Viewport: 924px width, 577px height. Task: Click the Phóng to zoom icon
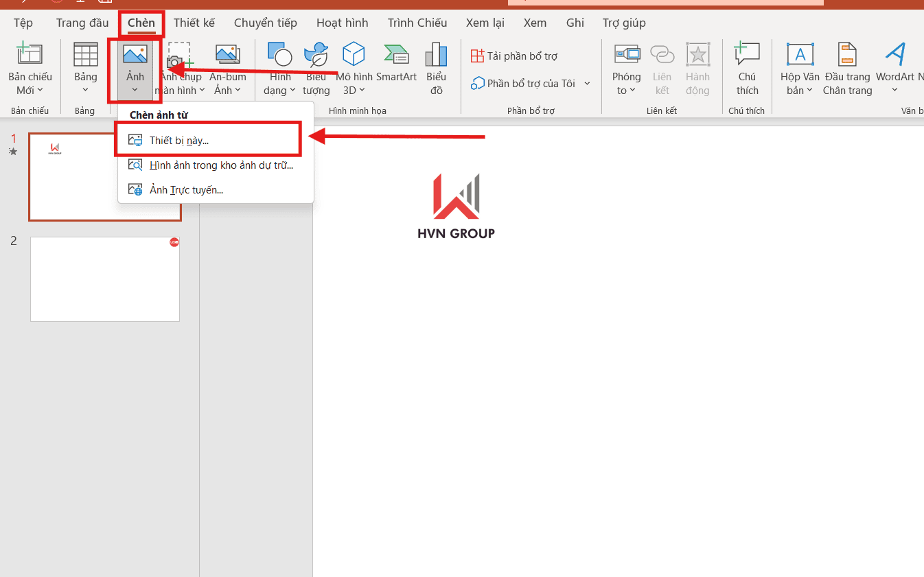pos(626,55)
